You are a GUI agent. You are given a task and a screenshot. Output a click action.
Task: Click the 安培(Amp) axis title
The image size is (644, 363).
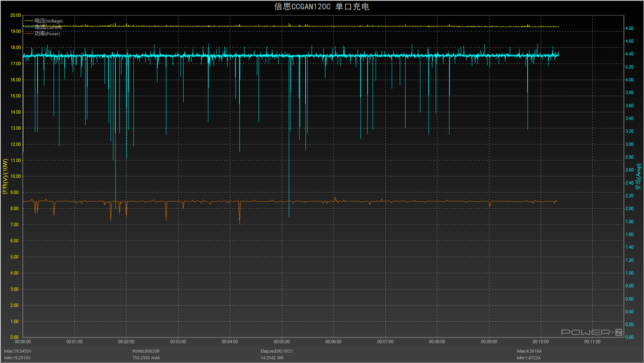pyautogui.click(x=638, y=177)
